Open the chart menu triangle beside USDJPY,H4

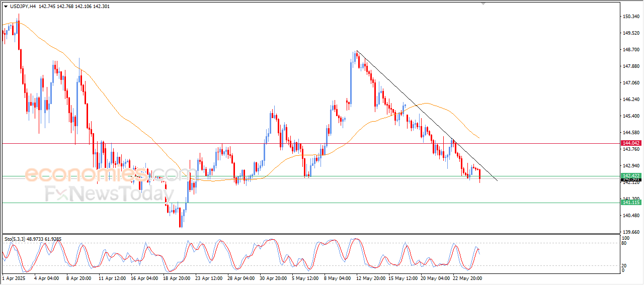[x=6, y=7]
